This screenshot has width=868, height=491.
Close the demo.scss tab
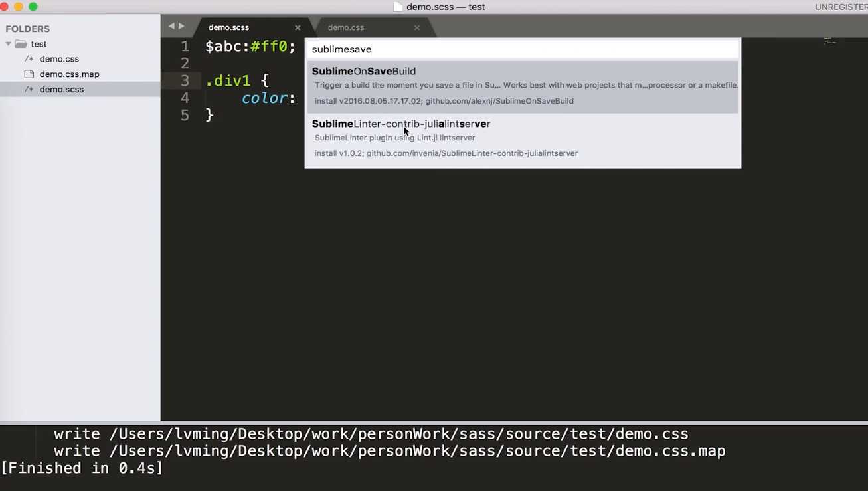298,27
